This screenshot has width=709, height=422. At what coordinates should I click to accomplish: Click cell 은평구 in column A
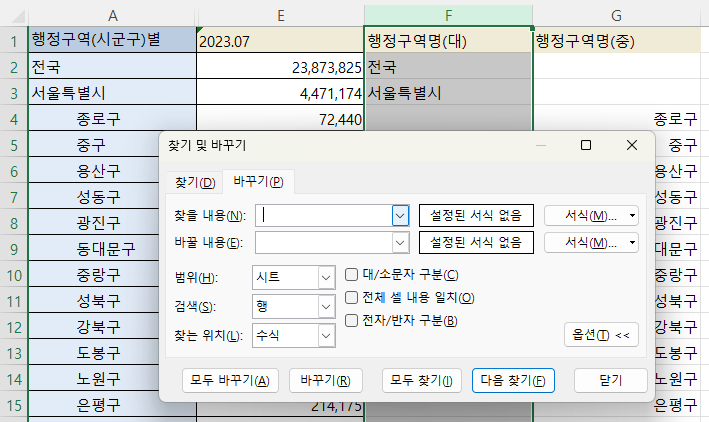(x=113, y=405)
